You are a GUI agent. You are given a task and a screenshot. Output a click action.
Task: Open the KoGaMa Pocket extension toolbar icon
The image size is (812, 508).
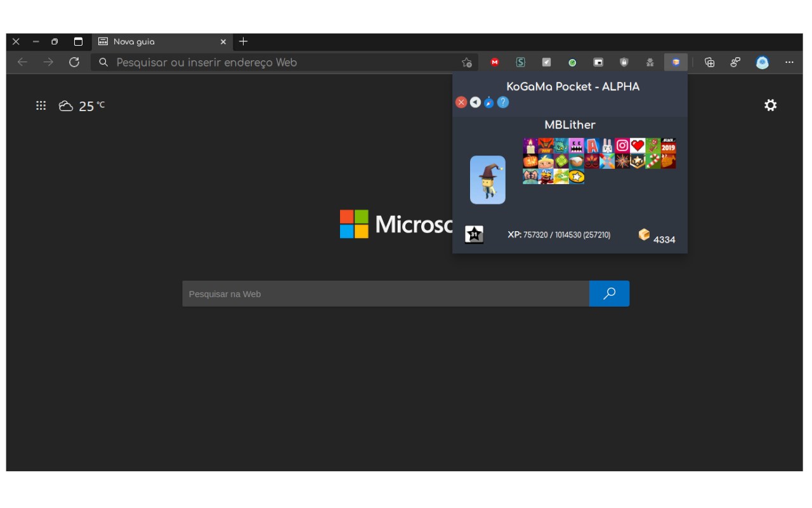[x=676, y=62]
